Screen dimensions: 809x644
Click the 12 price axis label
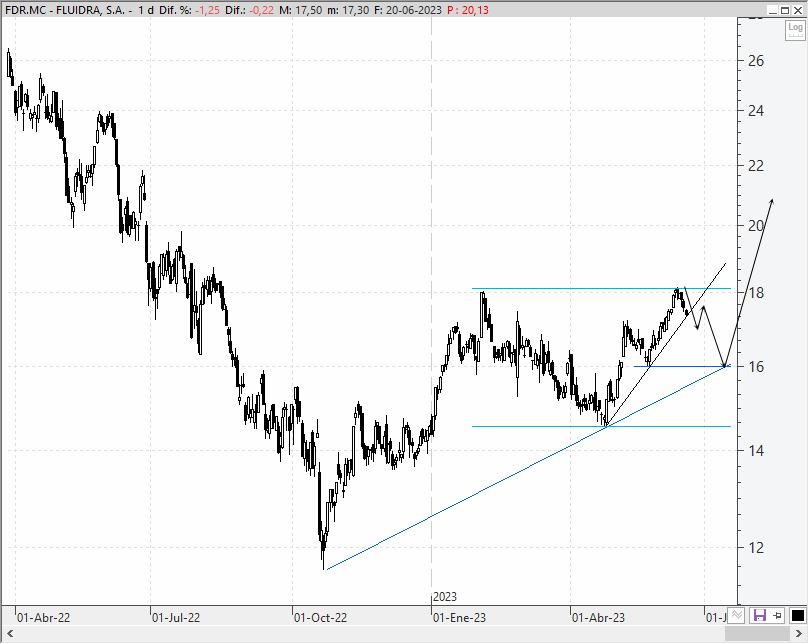pos(756,548)
